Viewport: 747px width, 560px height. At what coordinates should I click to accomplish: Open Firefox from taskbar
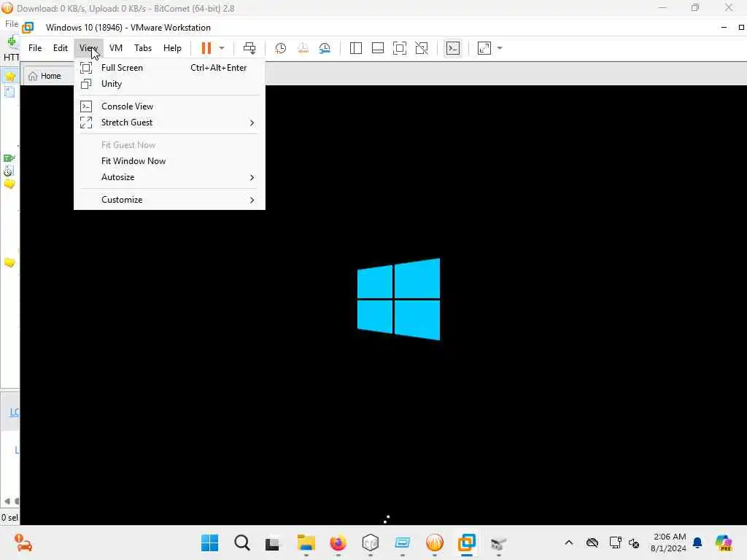[338, 542]
